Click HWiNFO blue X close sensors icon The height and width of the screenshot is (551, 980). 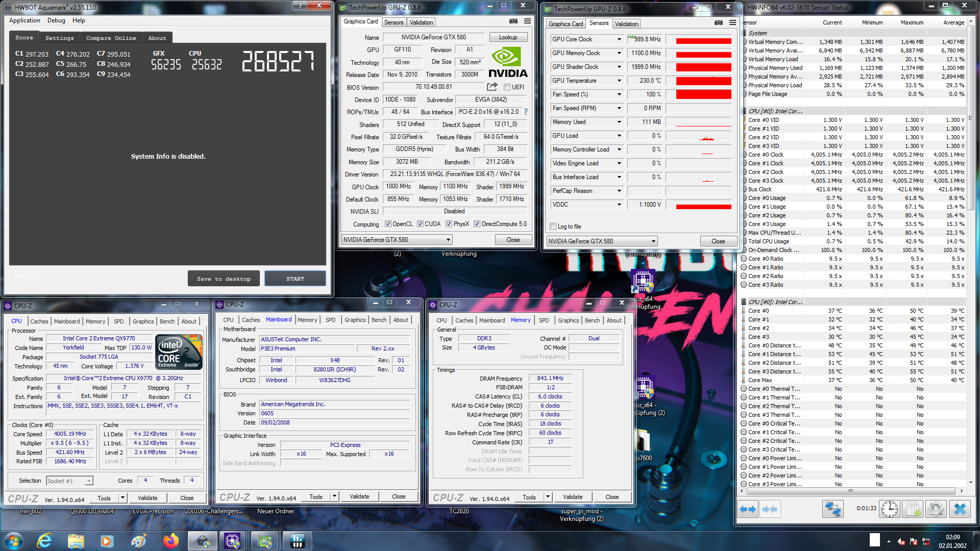(x=960, y=509)
